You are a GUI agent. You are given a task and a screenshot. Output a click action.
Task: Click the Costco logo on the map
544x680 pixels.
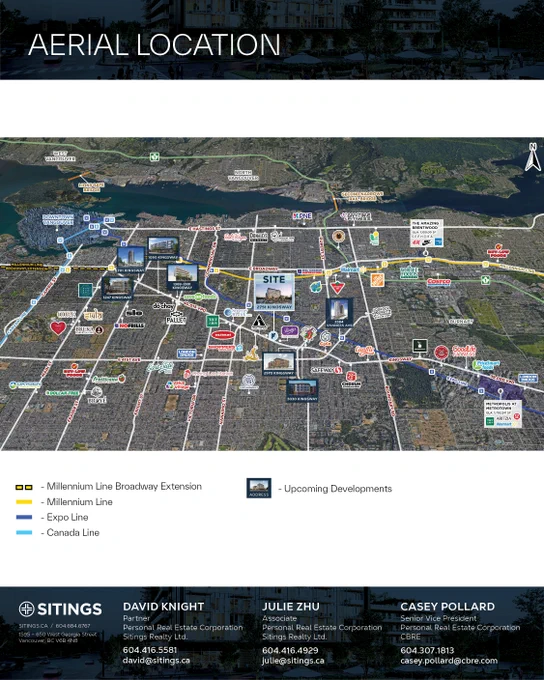click(x=439, y=282)
